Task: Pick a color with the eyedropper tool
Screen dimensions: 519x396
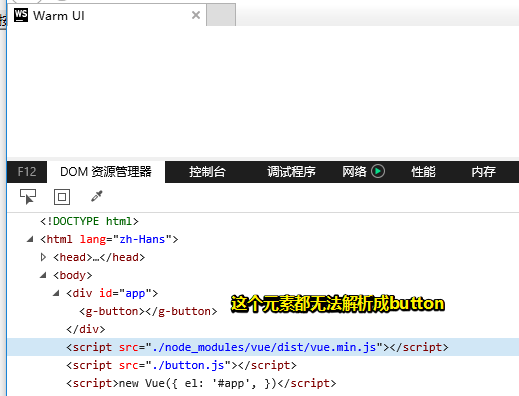Action: (97, 196)
